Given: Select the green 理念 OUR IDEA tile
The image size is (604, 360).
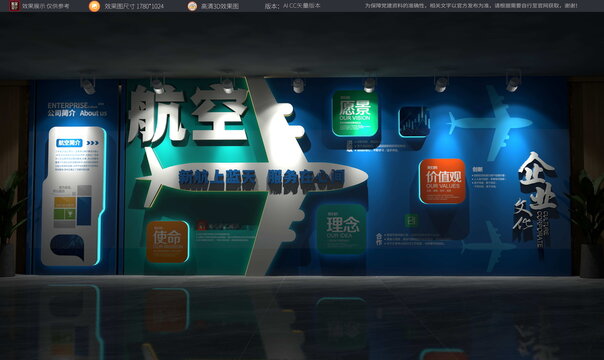Looking at the screenshot, I should (x=341, y=229).
